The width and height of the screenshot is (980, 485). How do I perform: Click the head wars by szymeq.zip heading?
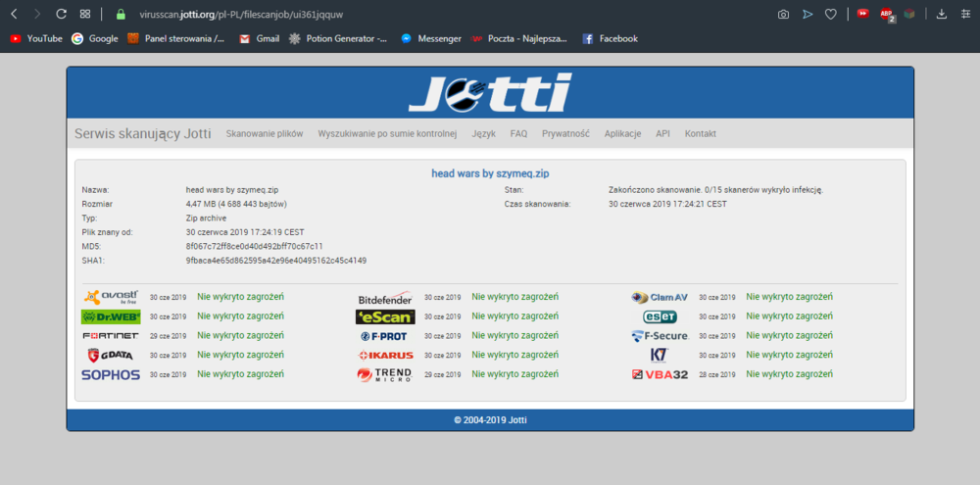pyautogui.click(x=490, y=173)
